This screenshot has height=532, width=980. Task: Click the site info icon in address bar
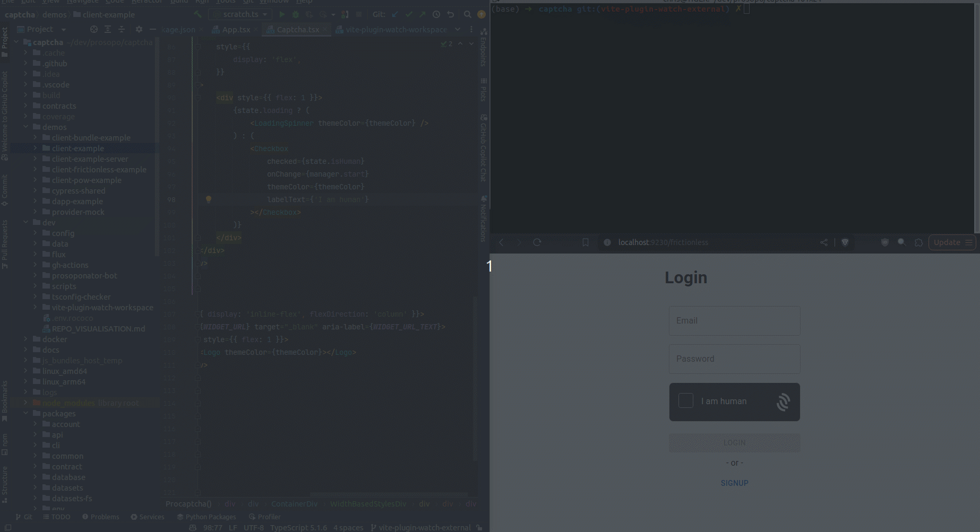[x=607, y=242]
